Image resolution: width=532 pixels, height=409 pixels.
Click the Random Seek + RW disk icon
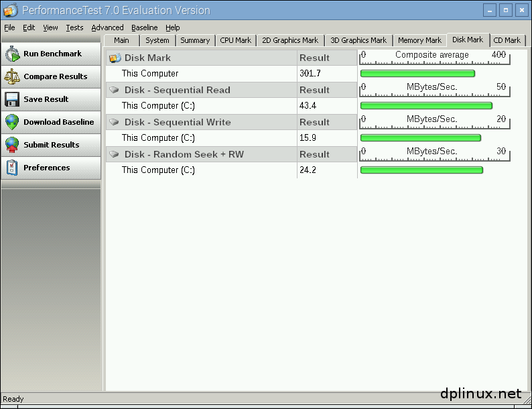[x=115, y=154]
